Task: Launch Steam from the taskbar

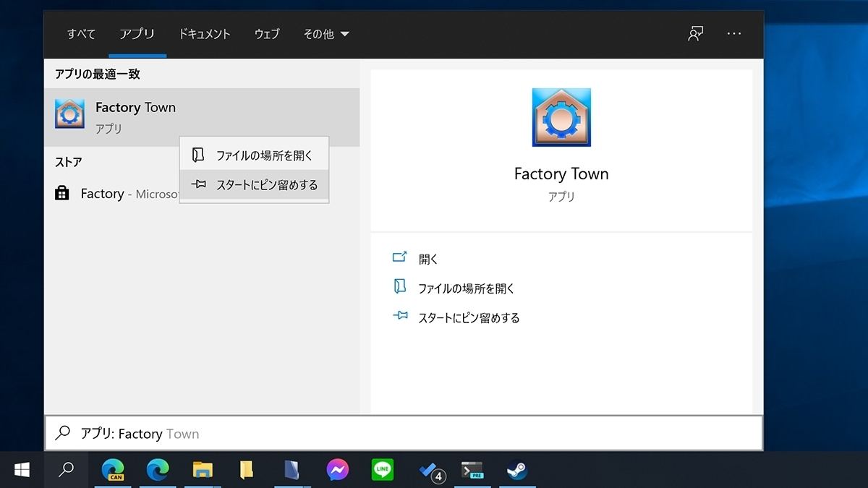Action: 516,470
